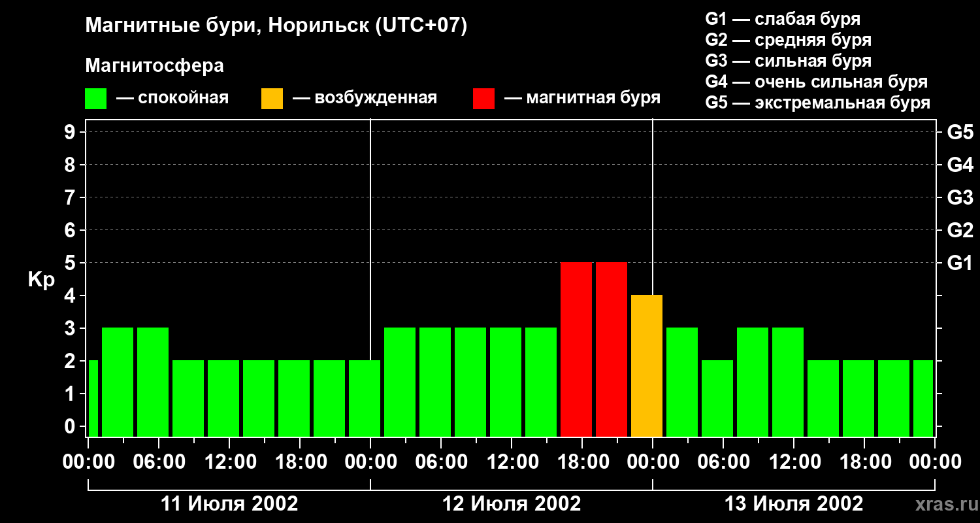Click the '00:00' label between 12 and 13 Июля
The height and width of the screenshot is (523, 980).
(x=653, y=462)
